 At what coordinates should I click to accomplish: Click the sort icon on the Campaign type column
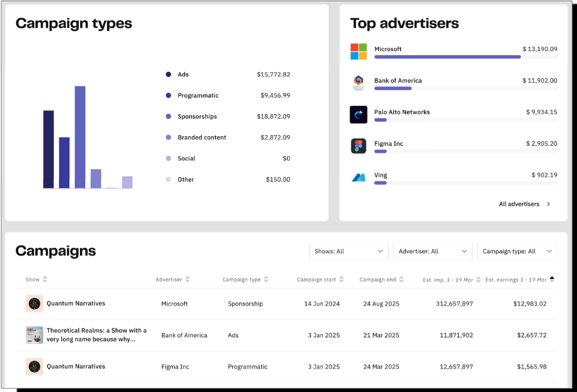(266, 279)
